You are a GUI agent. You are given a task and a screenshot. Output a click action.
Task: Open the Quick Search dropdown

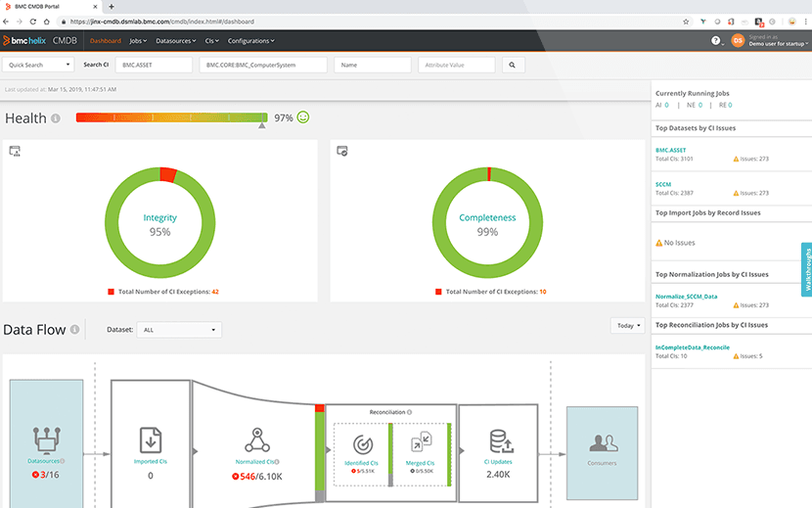pos(38,65)
